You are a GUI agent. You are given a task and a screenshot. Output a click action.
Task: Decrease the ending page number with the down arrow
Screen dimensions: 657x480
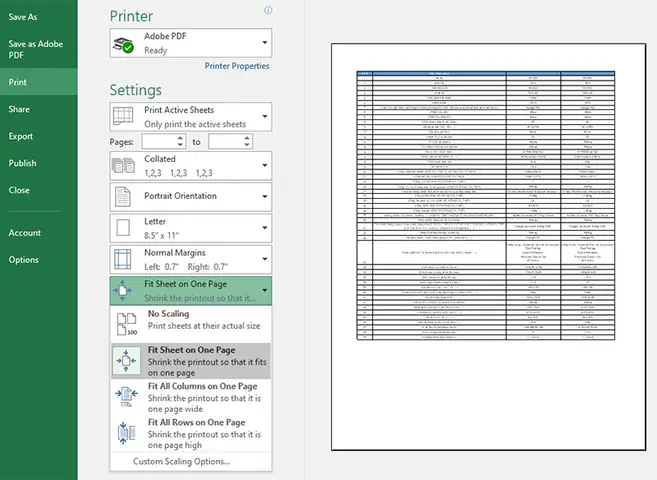pos(247,145)
